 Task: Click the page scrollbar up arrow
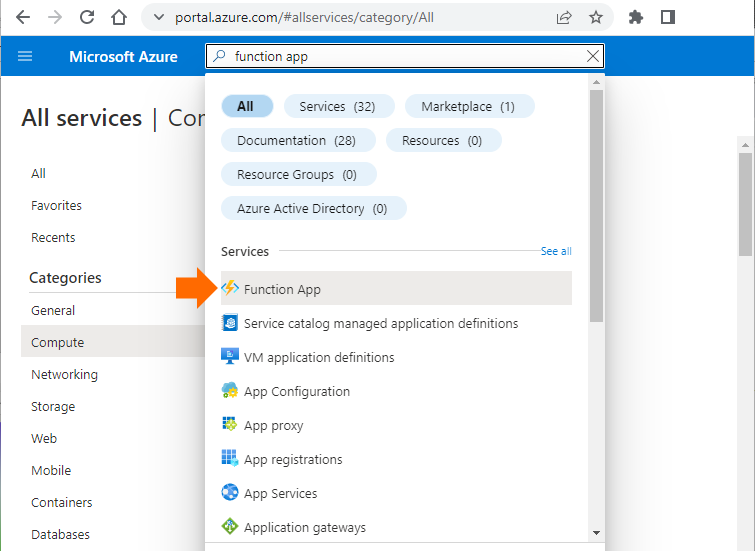pos(745,145)
